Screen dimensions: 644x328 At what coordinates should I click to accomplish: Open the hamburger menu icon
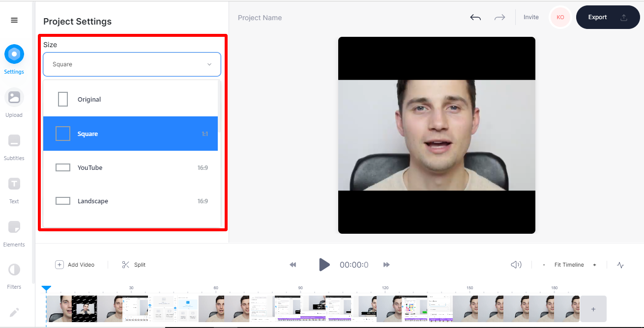tap(14, 20)
